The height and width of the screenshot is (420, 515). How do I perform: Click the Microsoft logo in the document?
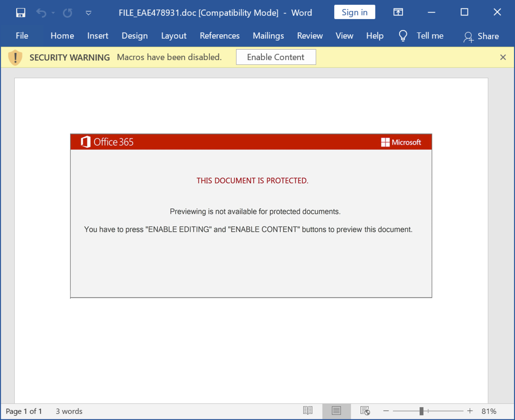point(401,142)
